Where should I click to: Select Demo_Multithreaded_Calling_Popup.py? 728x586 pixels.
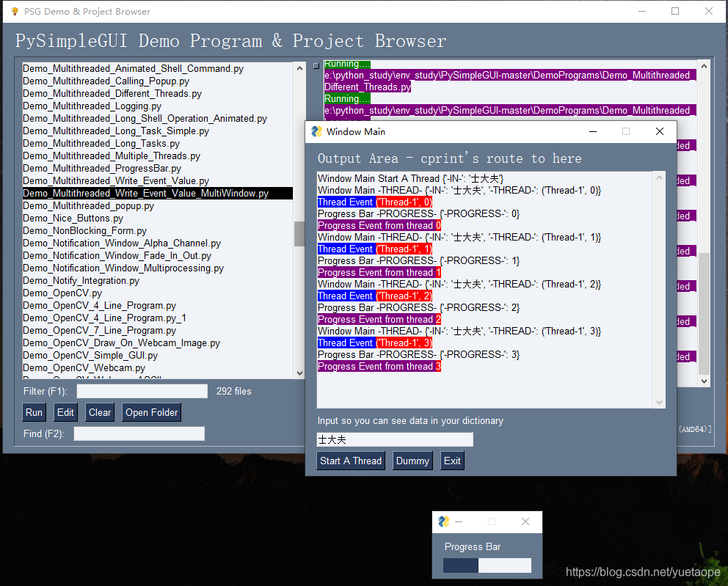click(157, 81)
